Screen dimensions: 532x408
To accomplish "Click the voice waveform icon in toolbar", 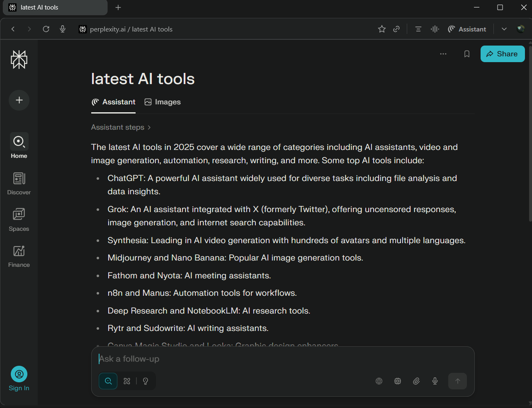I will 435,29.
